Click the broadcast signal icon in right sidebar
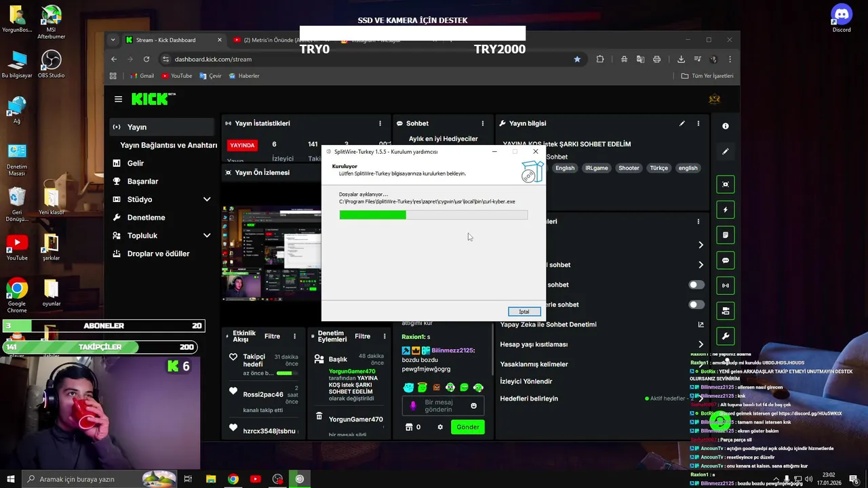This screenshot has height=488, width=868. tap(726, 285)
